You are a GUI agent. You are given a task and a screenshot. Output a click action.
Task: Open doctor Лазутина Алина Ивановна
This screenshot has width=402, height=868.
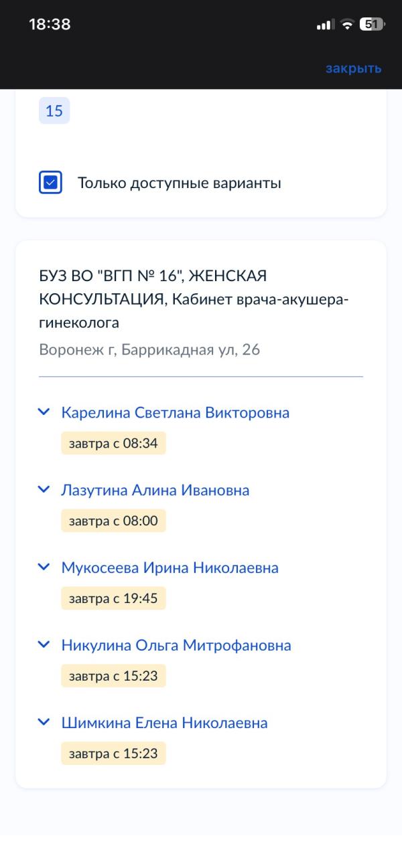click(x=155, y=490)
